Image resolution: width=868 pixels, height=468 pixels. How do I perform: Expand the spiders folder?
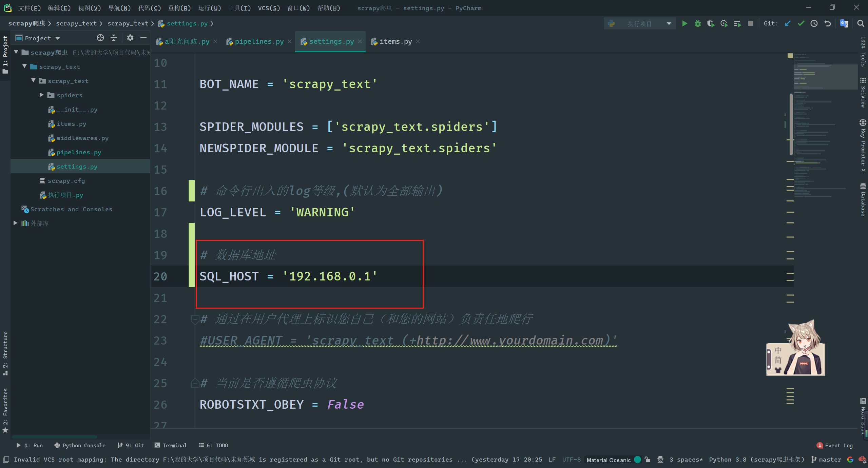41,95
